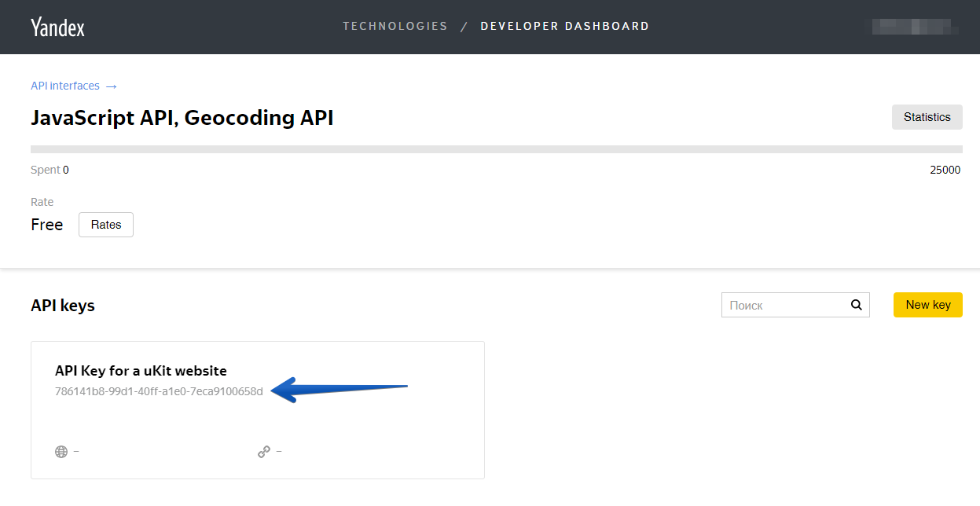Select the key string 786141b8-99d1-40ff-a1e0-7eca9100658d

pos(159,391)
